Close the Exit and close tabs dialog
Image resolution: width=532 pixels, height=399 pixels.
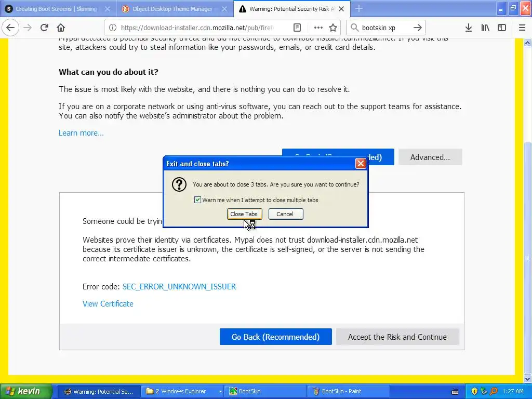coord(361,164)
